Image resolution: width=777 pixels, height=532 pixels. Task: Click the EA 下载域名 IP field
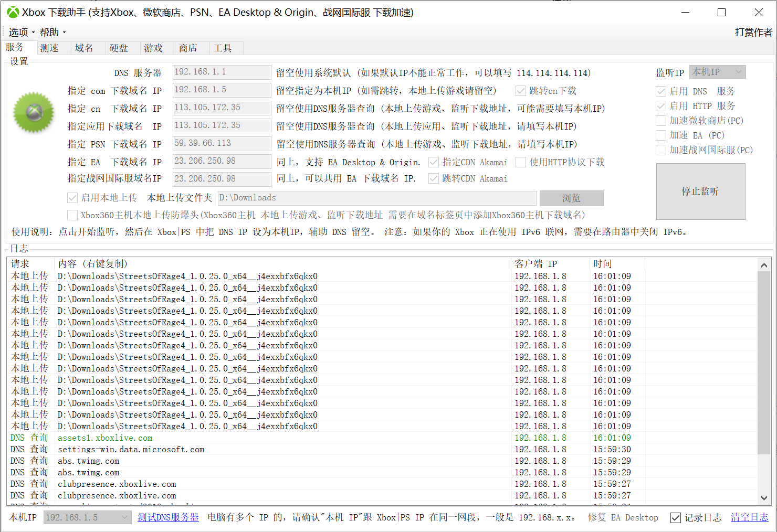pos(222,162)
